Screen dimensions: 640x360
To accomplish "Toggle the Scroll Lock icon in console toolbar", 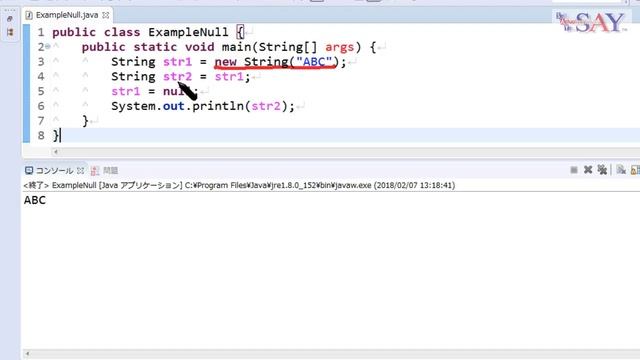I will (636, 170).
